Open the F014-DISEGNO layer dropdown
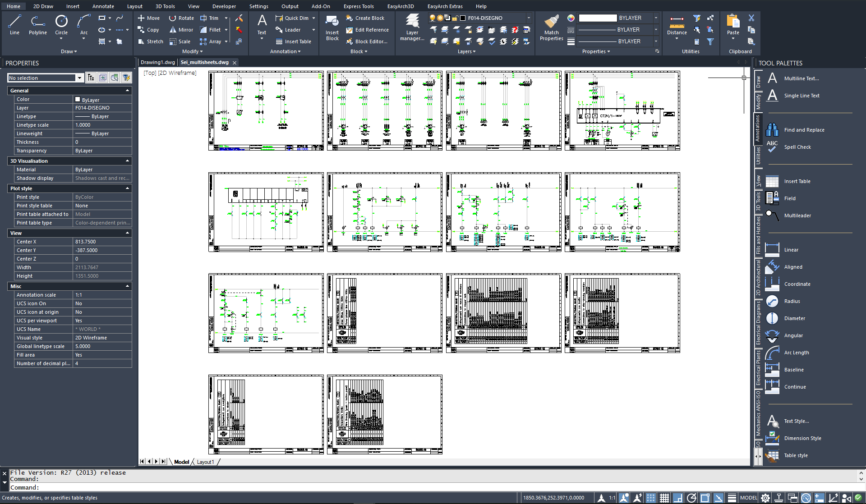 529,18
